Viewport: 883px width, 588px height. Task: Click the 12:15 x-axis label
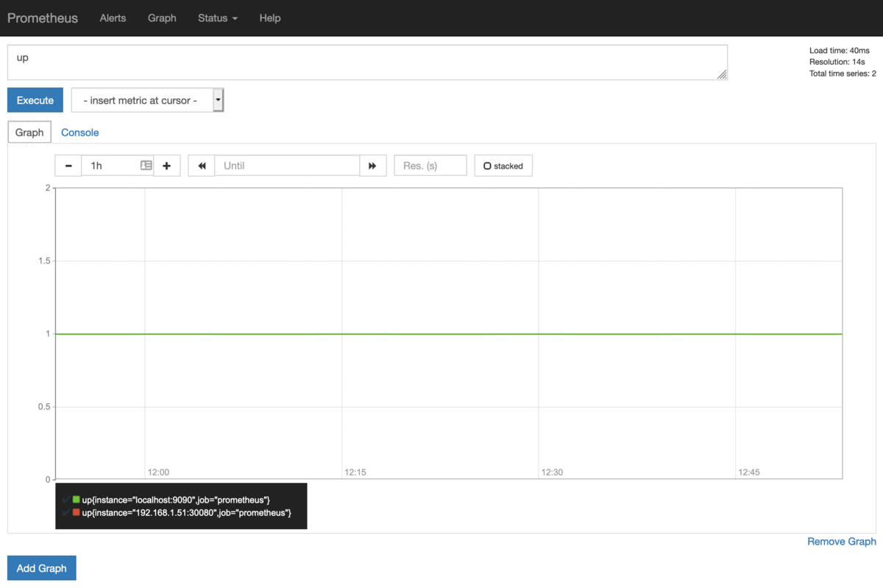point(355,472)
